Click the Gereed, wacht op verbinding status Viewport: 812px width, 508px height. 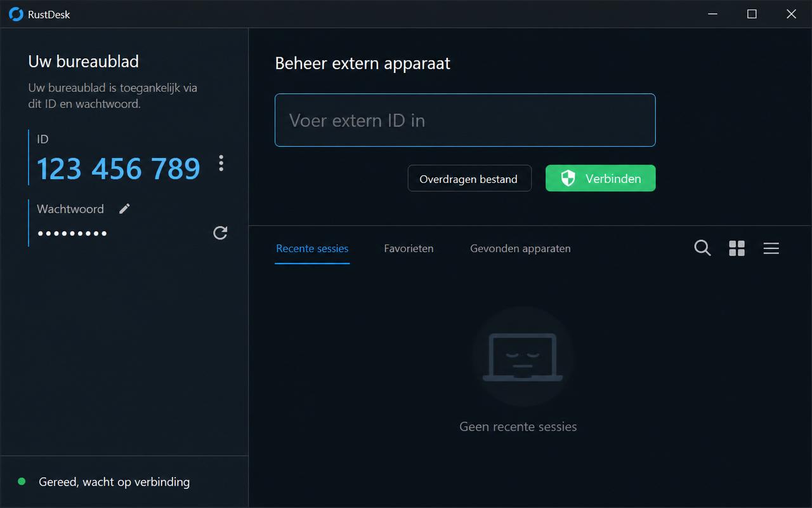[x=114, y=482]
